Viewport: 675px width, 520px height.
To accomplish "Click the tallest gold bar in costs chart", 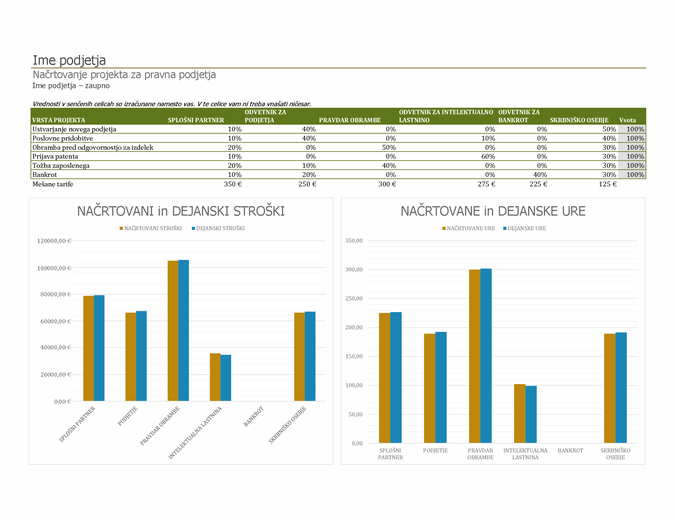I will [173, 330].
